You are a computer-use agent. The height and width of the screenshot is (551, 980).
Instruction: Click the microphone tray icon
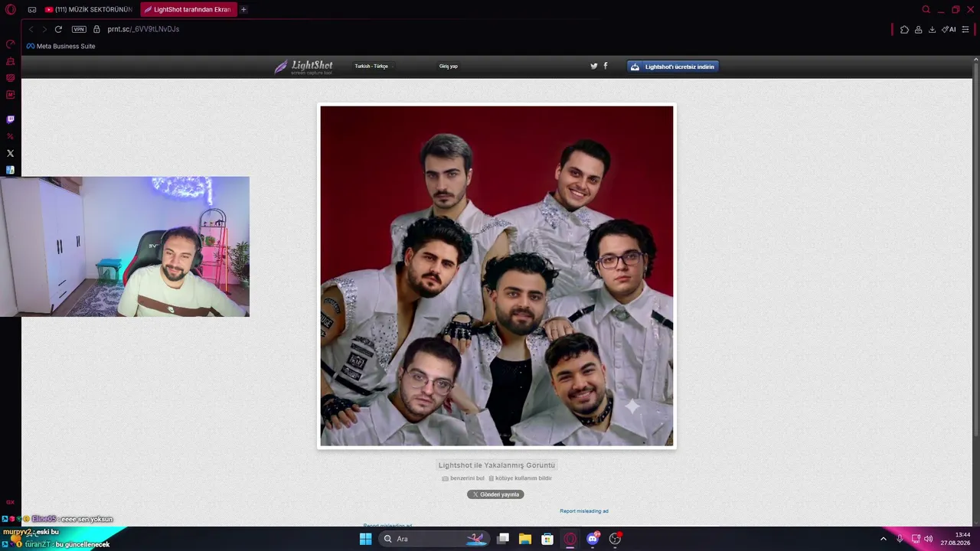900,539
